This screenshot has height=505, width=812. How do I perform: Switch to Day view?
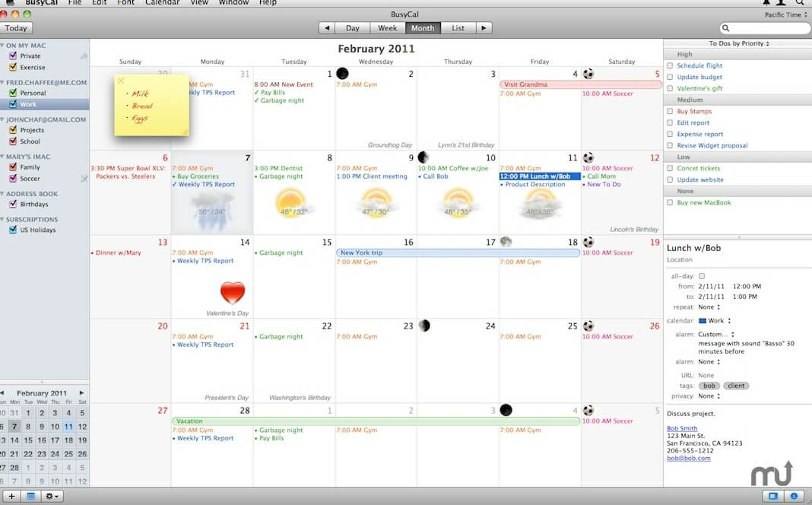pyautogui.click(x=353, y=28)
